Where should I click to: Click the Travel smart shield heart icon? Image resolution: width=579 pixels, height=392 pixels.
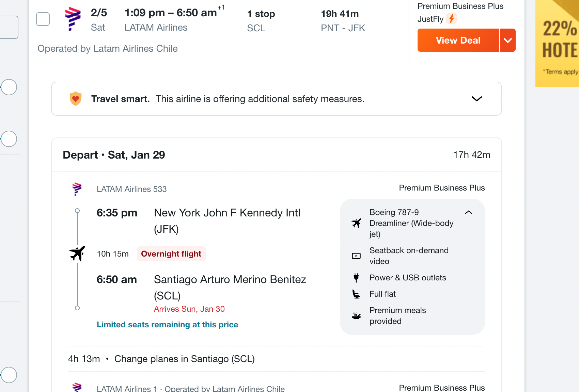tap(76, 99)
